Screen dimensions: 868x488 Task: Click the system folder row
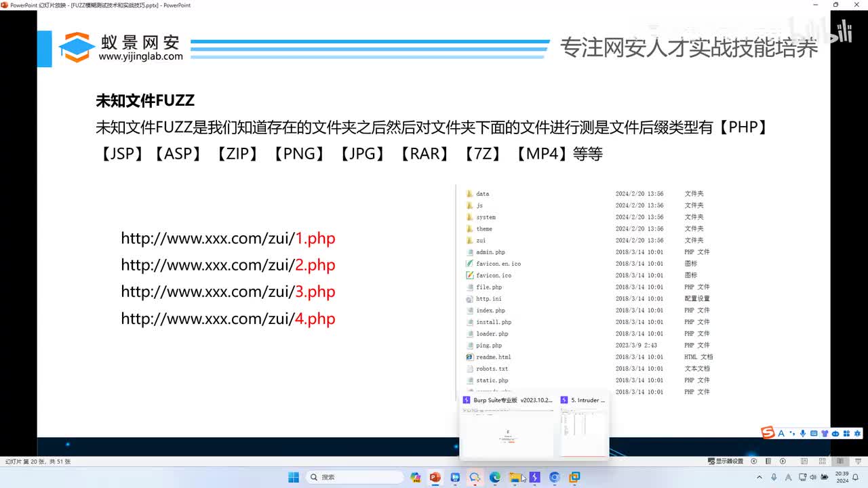(x=585, y=217)
